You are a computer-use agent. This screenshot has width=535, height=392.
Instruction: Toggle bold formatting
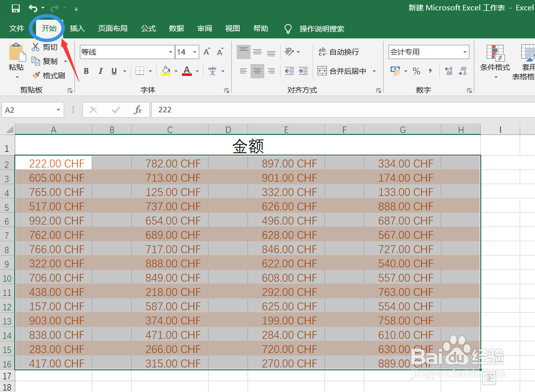click(86, 71)
